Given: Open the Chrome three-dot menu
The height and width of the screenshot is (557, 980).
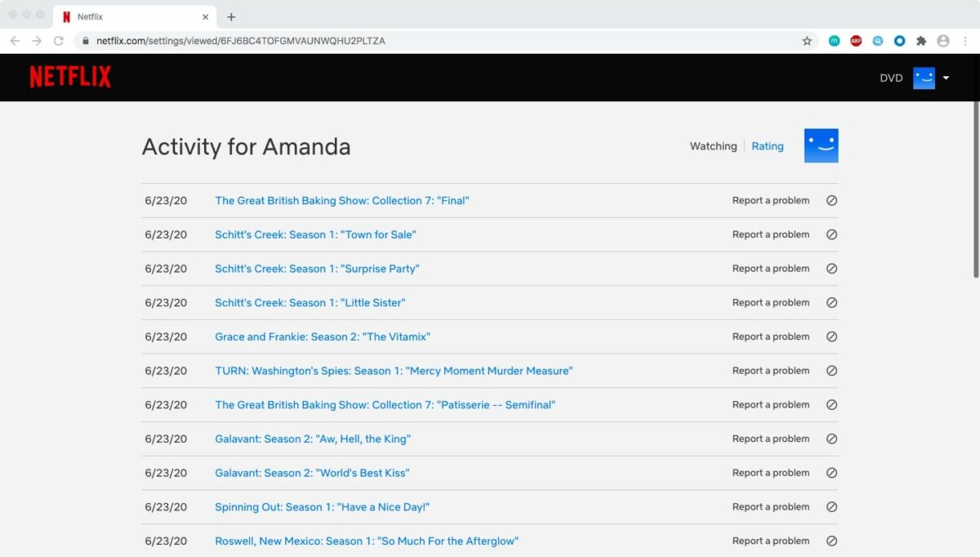Looking at the screenshot, I should pos(964,40).
